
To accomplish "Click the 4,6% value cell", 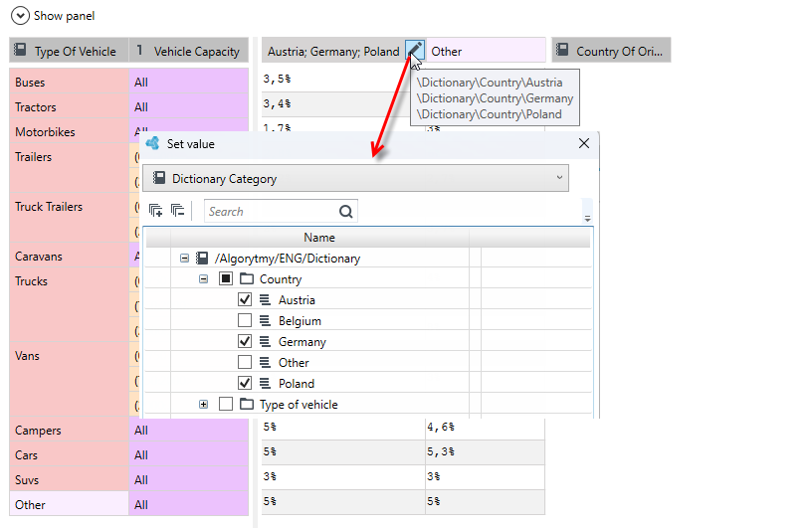I will click(485, 427).
